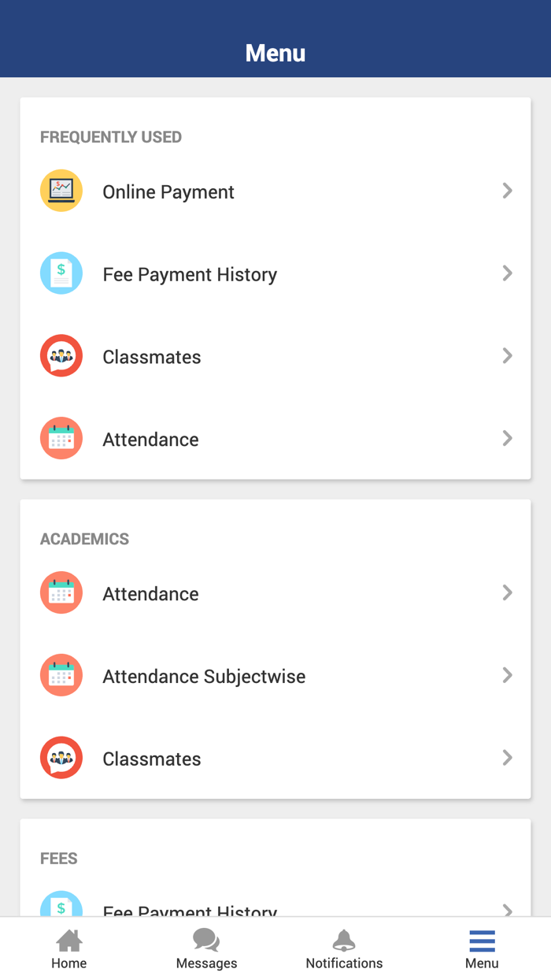Screen dimensions: 551x980
Task: Tap the Fee Payment History entry under Fees
Action: click(190, 909)
